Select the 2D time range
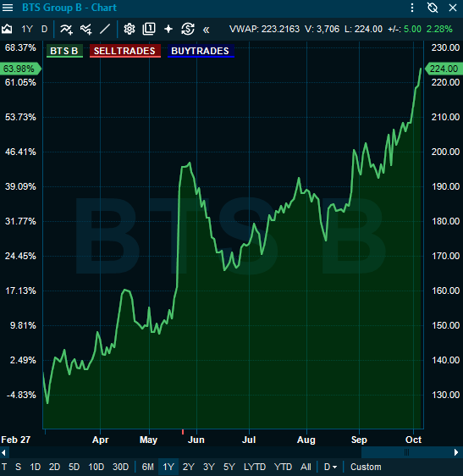The width and height of the screenshot is (463, 476). click(x=55, y=467)
